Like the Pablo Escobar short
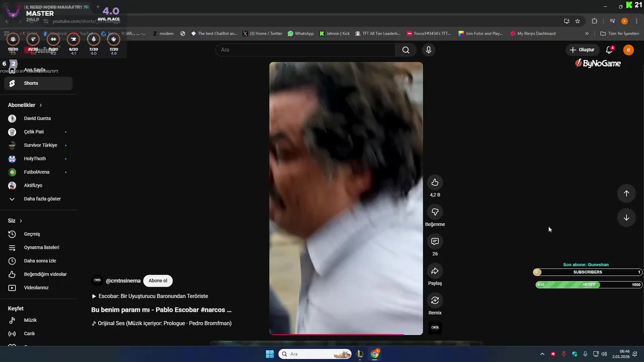Screen dimensions: 644x362 pyautogui.click(x=435, y=183)
